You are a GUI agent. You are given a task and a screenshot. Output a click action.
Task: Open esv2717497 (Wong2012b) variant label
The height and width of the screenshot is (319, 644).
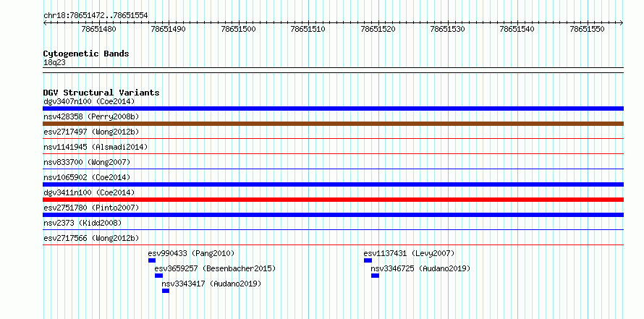(91, 132)
